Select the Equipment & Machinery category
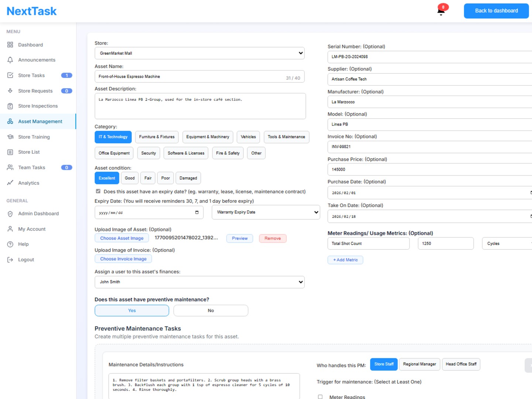The height and width of the screenshot is (399, 532). (x=208, y=137)
